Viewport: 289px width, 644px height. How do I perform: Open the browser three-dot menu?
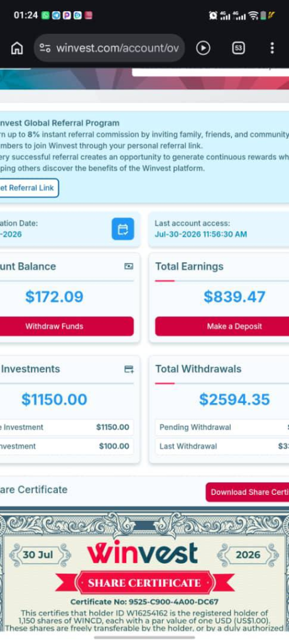point(272,48)
